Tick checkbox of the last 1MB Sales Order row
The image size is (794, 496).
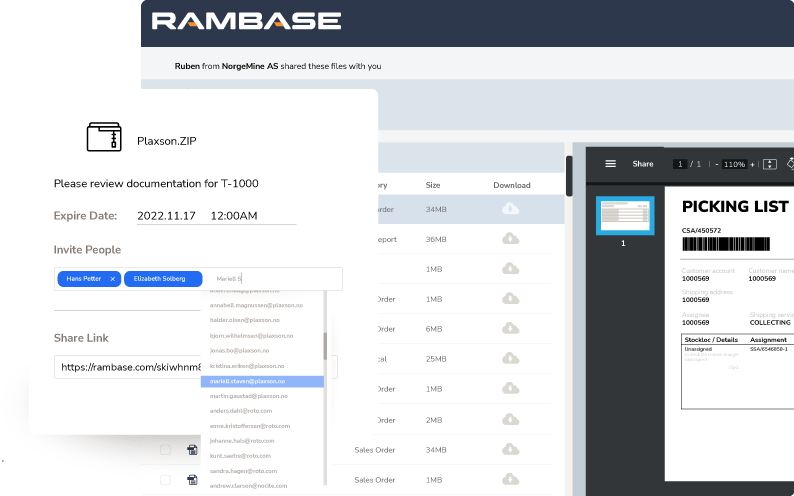(165, 479)
